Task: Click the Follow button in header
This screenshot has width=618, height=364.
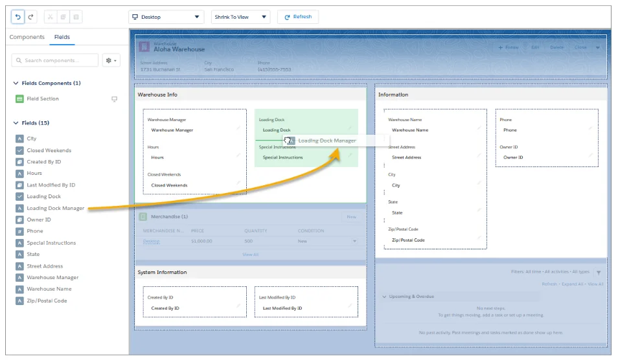Action: [x=509, y=47]
